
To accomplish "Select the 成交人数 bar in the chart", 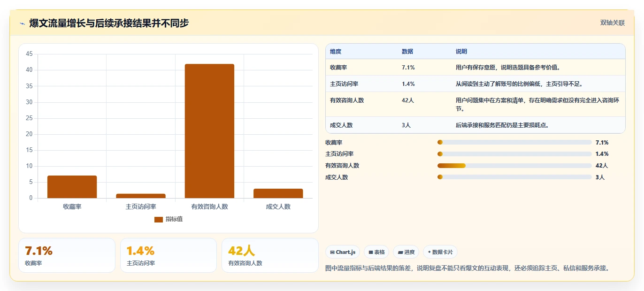I will tap(278, 193).
